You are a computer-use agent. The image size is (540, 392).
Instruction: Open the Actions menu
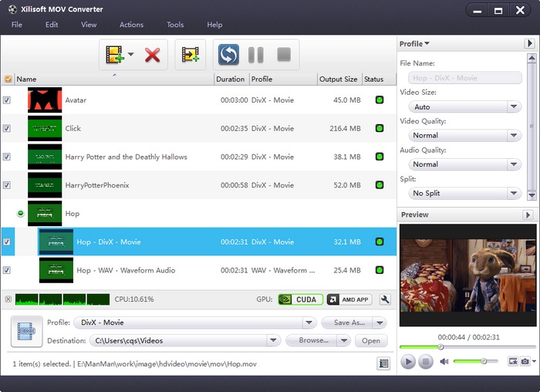click(132, 25)
